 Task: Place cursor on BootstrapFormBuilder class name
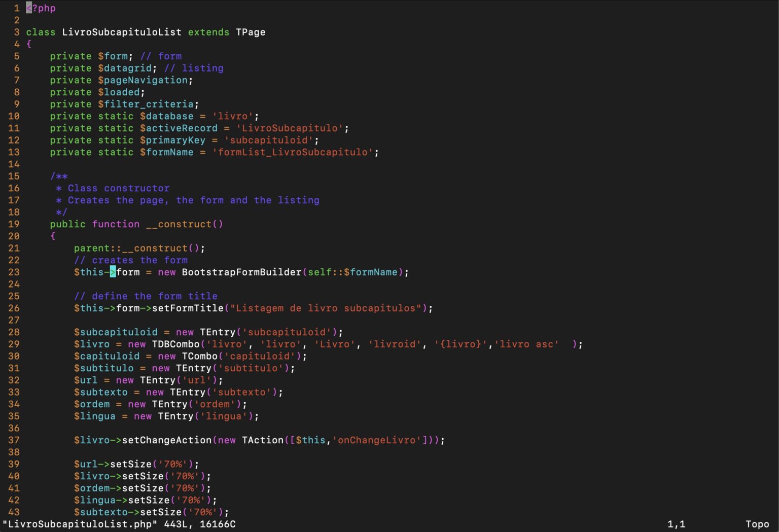coord(241,272)
